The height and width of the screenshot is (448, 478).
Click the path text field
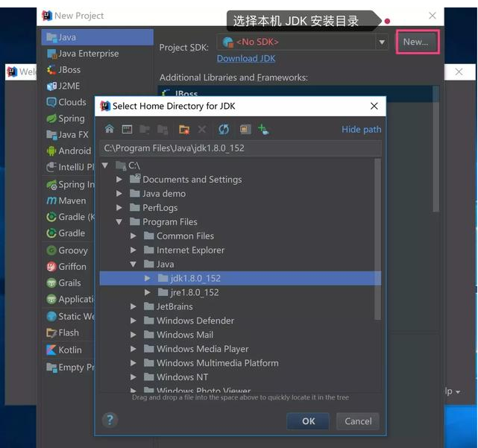click(239, 148)
